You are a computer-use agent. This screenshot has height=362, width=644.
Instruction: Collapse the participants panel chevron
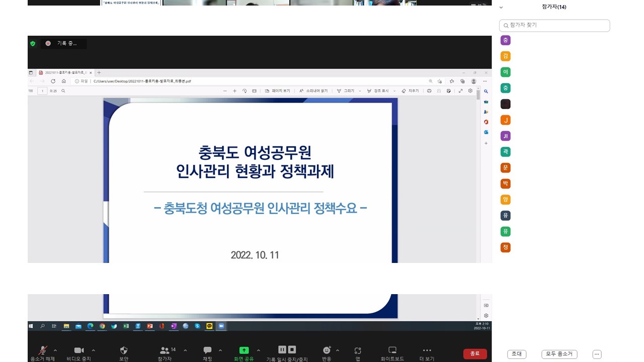[501, 7]
